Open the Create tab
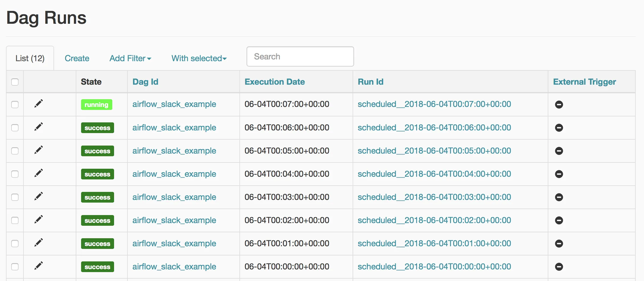Image resolution: width=644 pixels, height=281 pixels. pyautogui.click(x=77, y=58)
